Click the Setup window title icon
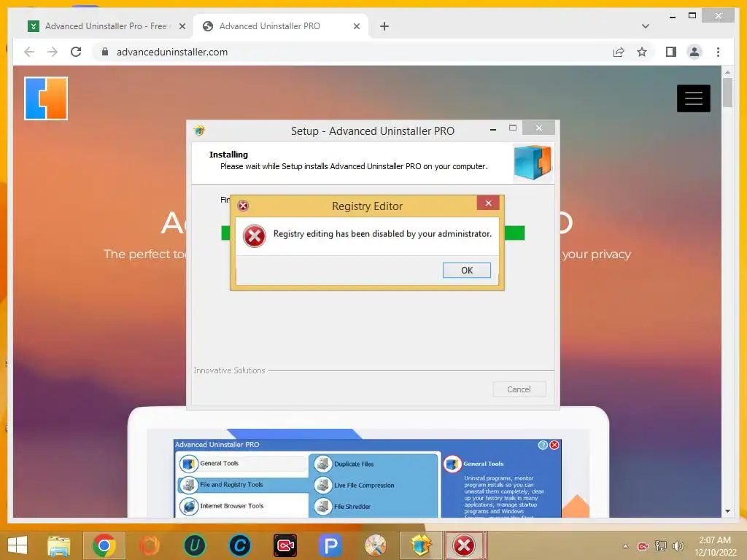The image size is (747, 560). click(199, 130)
